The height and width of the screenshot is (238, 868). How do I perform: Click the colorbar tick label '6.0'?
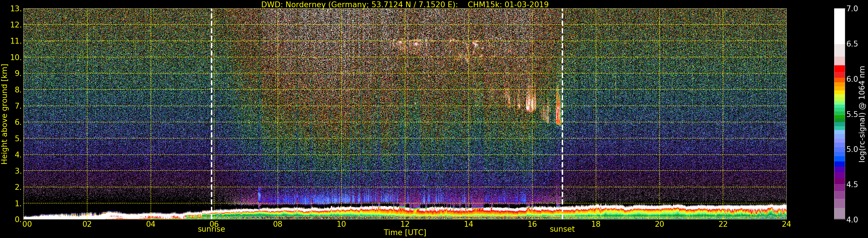[852, 79]
